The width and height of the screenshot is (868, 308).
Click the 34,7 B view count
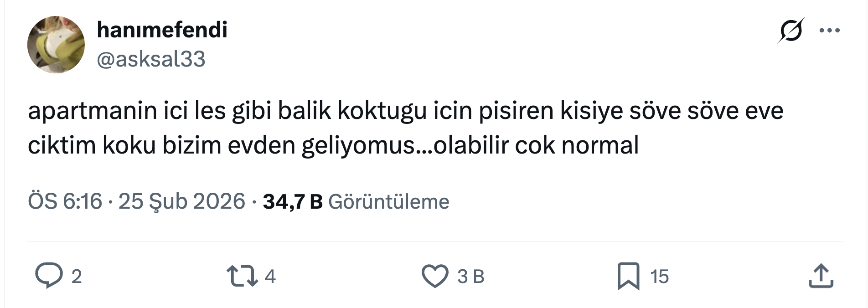(x=292, y=201)
